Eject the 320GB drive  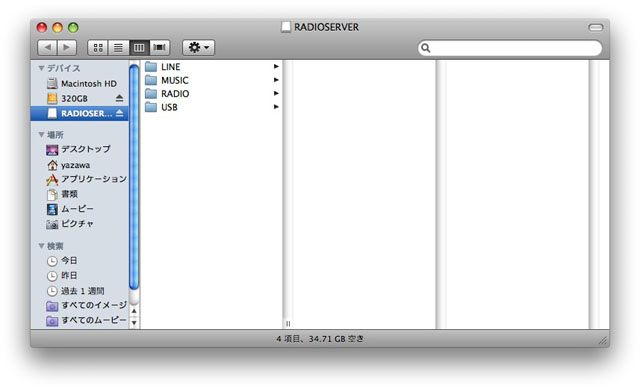tap(119, 98)
